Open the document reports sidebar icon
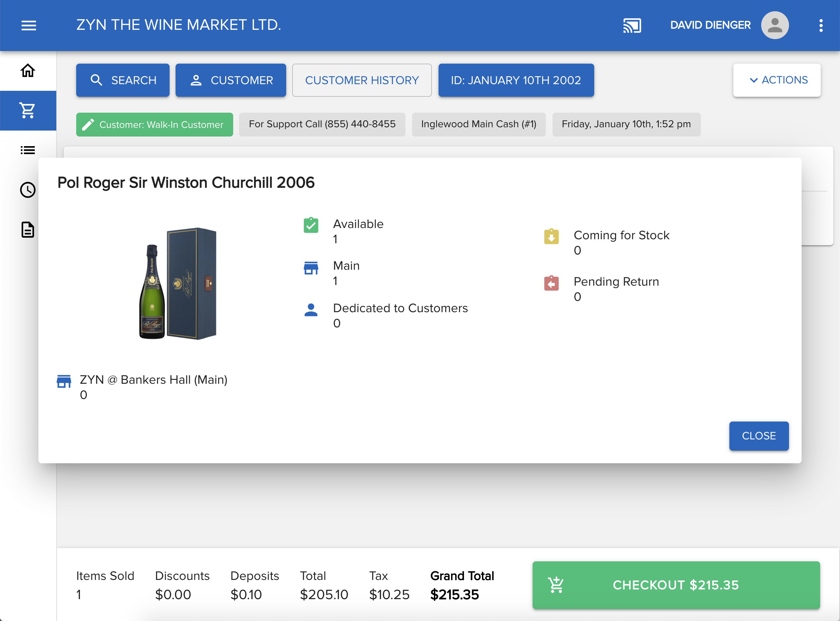 pyautogui.click(x=28, y=230)
